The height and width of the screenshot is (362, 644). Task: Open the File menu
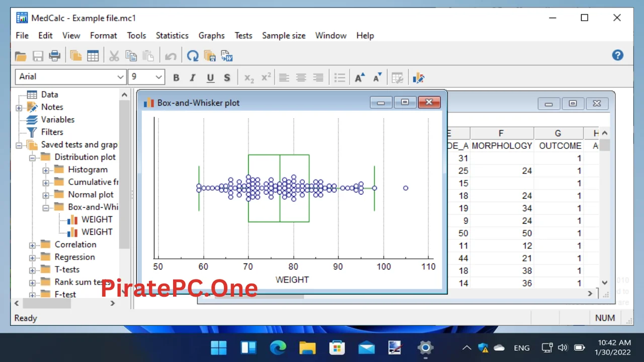(22, 35)
